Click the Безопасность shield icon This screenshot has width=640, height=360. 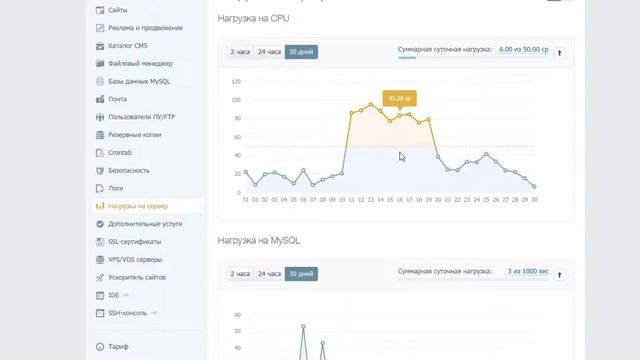click(x=100, y=171)
